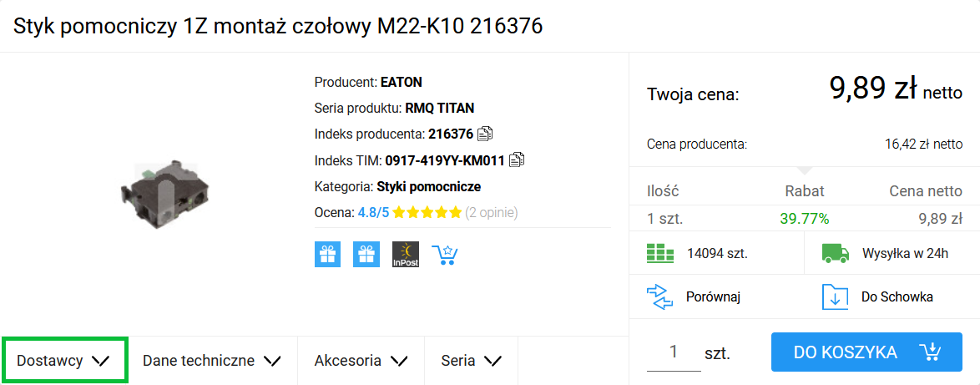980x385 pixels.
Task: Add product with DO KOSZYKA button
Action: click(866, 352)
